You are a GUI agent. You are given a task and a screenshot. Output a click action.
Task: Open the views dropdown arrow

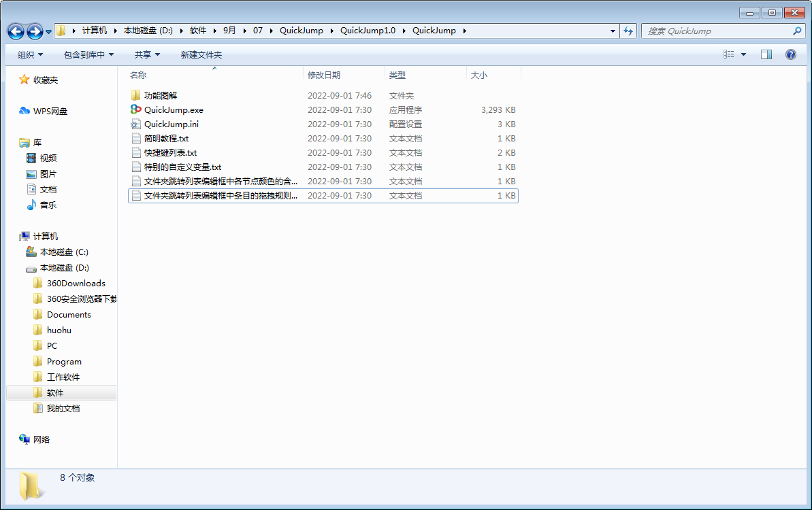(x=743, y=54)
